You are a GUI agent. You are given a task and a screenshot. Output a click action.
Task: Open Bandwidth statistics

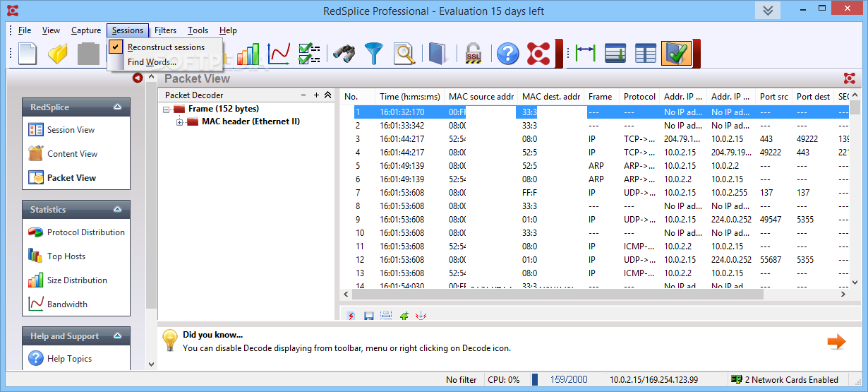(x=67, y=304)
